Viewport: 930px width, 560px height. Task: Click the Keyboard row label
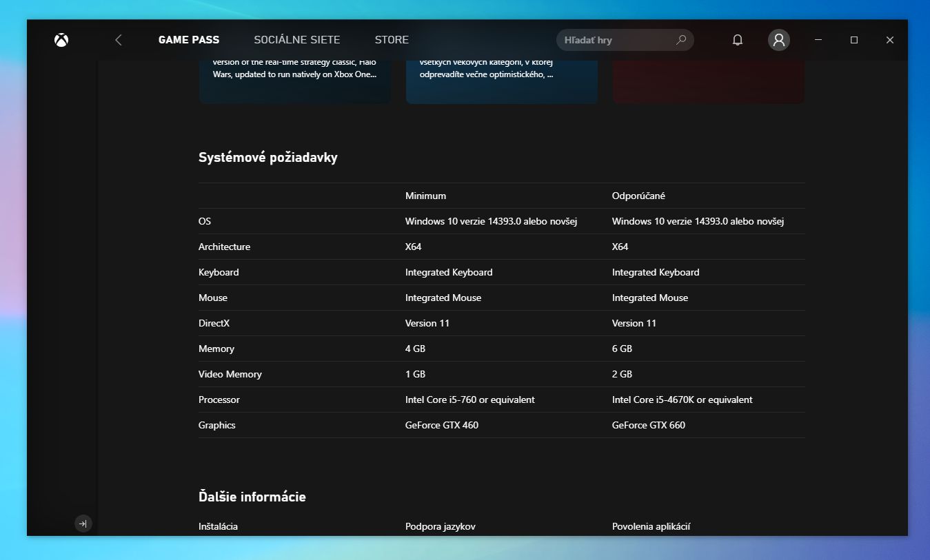click(x=219, y=272)
